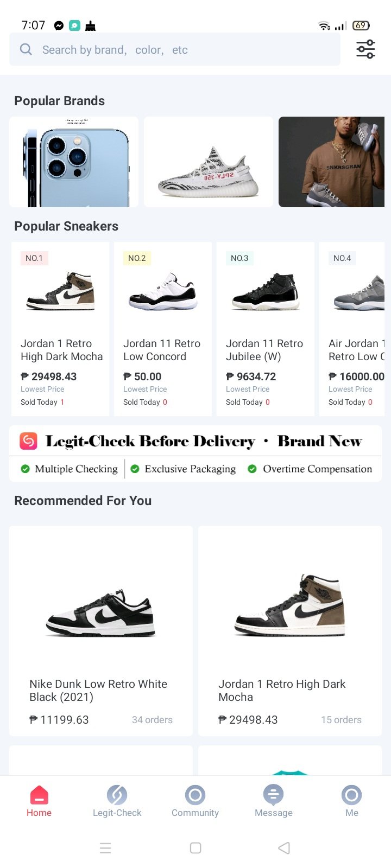Viewport: 391px width, 868px height.
Task: Open recommended Jordan 1 Retro High Dark Mocha
Action: pos(290,630)
